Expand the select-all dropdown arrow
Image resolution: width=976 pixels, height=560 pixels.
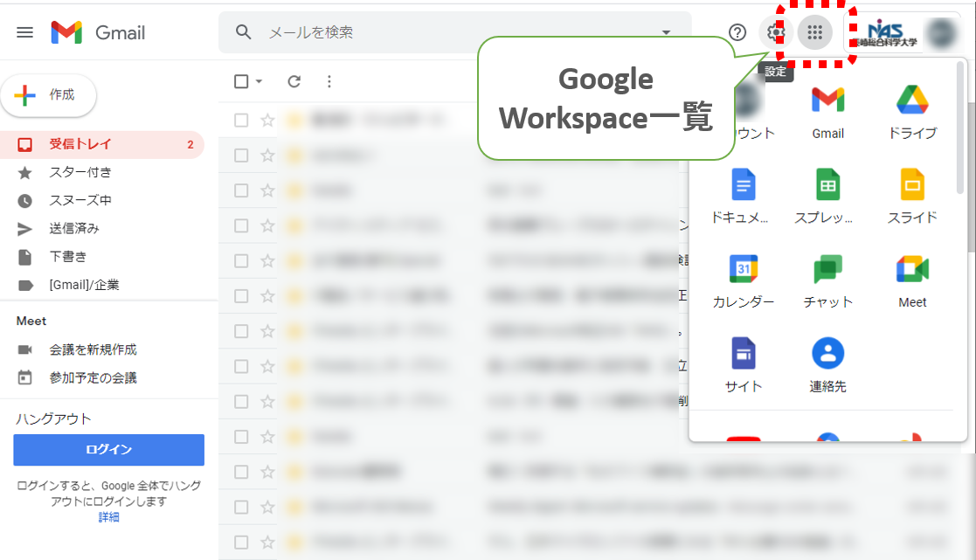(259, 81)
